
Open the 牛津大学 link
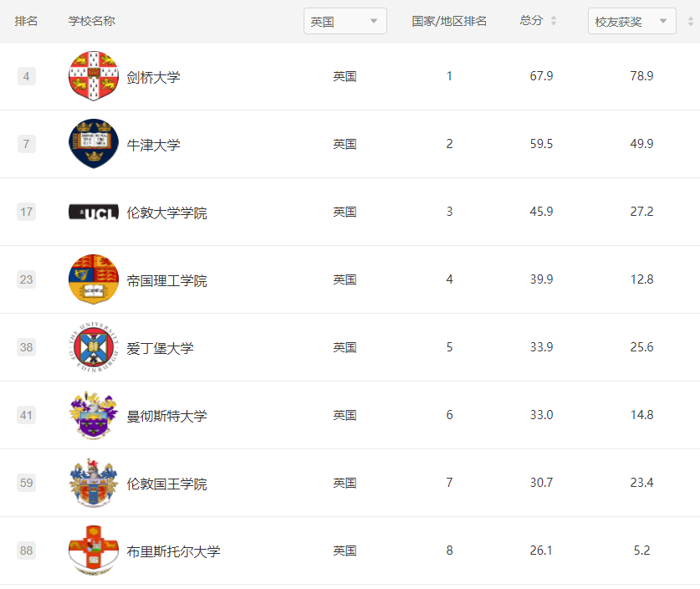click(x=154, y=145)
